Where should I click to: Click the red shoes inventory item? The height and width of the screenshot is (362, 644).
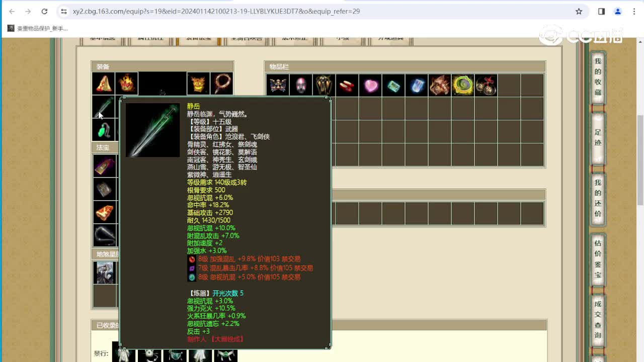(x=347, y=85)
